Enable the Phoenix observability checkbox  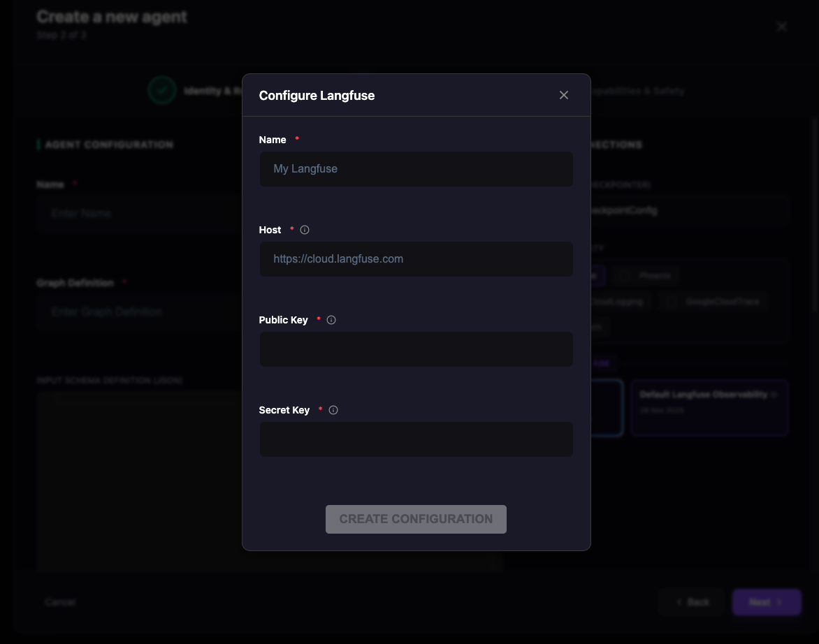coord(623,275)
